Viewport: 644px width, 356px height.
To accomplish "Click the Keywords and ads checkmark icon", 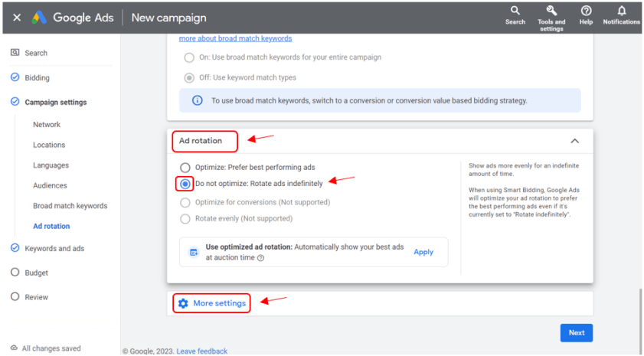I will (x=15, y=247).
